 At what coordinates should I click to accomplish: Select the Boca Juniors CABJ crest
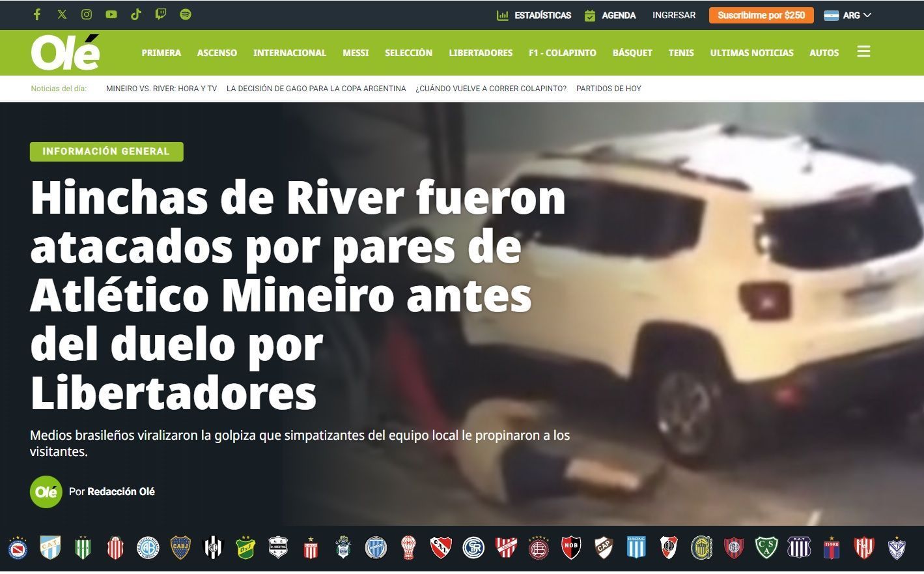tap(180, 548)
